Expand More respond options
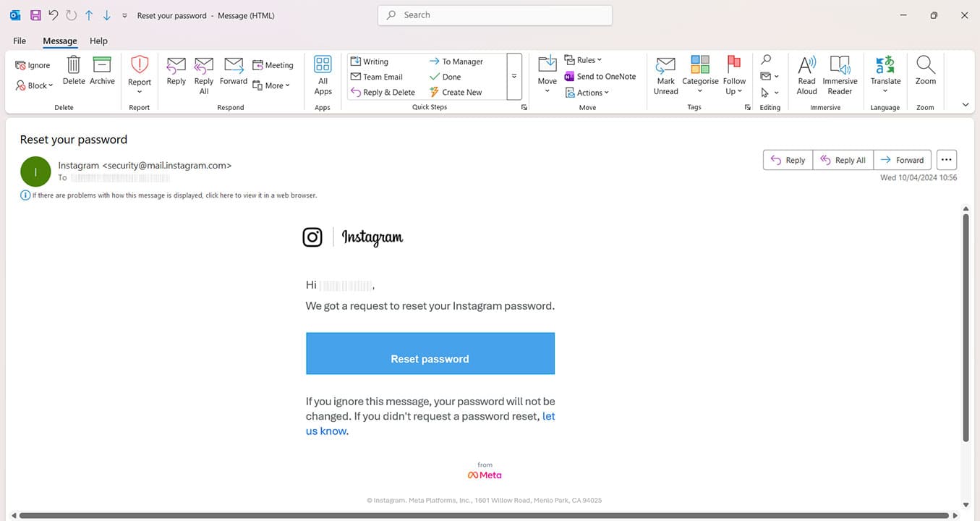This screenshot has height=521, width=980. 271,85
